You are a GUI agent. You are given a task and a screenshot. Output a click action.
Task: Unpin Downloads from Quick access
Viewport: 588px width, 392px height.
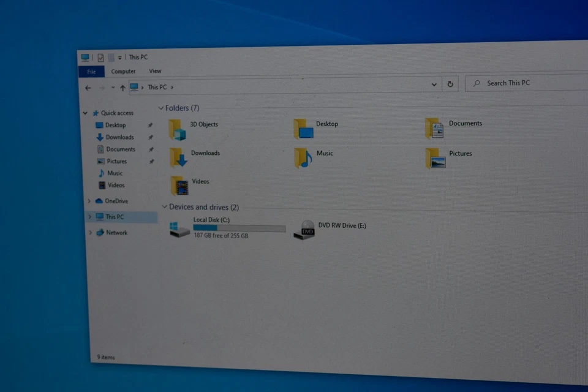click(151, 137)
